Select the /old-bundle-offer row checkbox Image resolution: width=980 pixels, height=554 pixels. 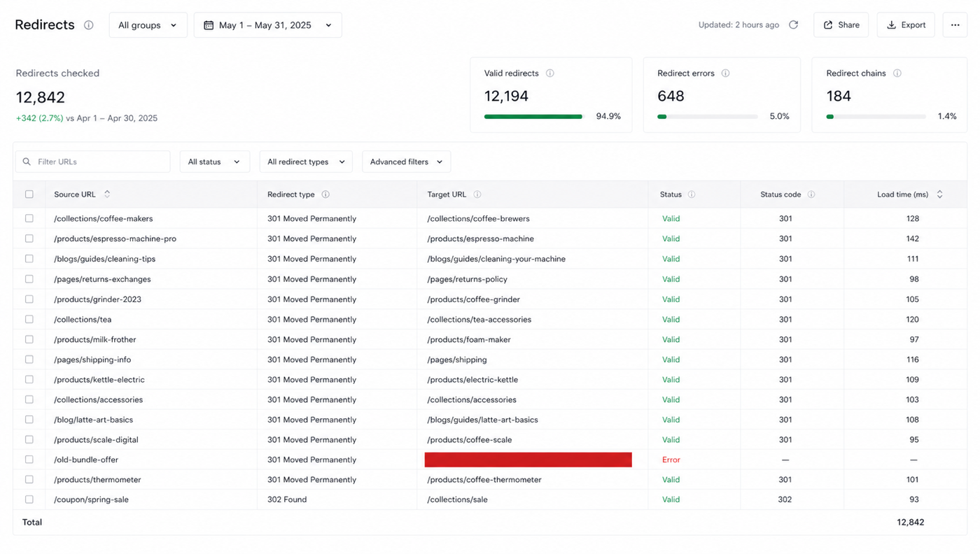coord(29,460)
